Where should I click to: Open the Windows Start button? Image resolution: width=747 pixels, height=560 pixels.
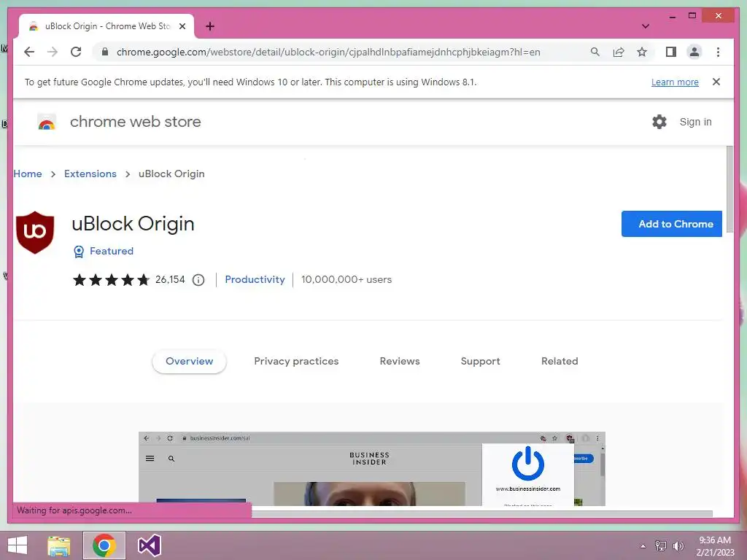click(x=18, y=545)
